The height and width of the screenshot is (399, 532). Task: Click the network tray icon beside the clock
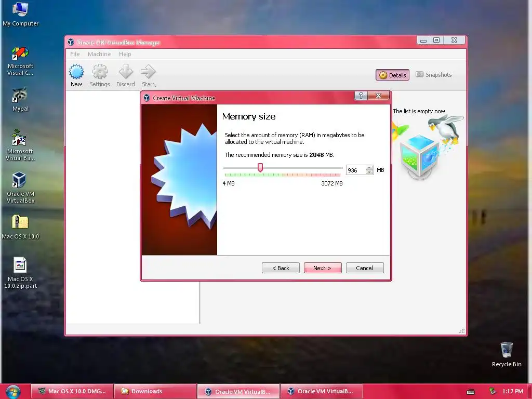point(492,391)
